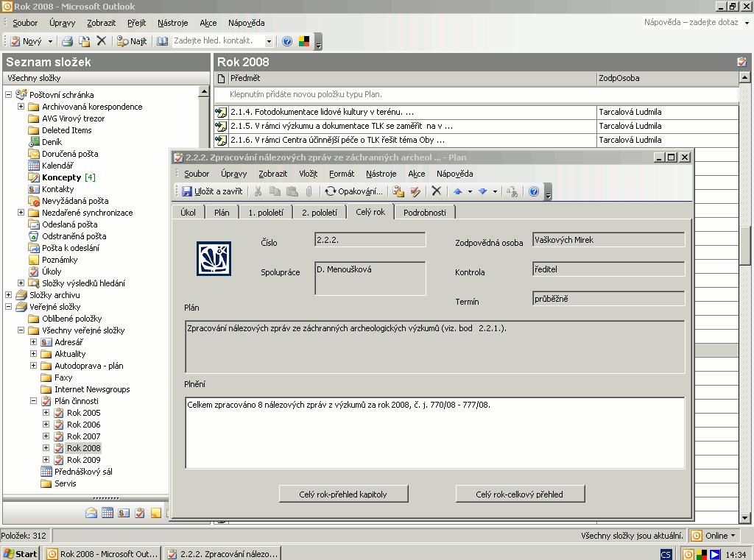Open the previous item arrow dropdown
The image size is (754, 560).
[x=470, y=191]
